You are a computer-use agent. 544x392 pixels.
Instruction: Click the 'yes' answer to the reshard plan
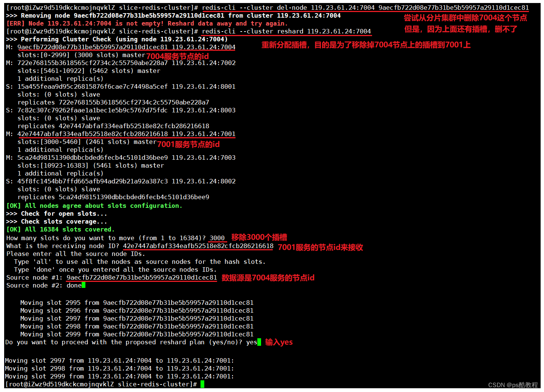[x=252, y=342]
